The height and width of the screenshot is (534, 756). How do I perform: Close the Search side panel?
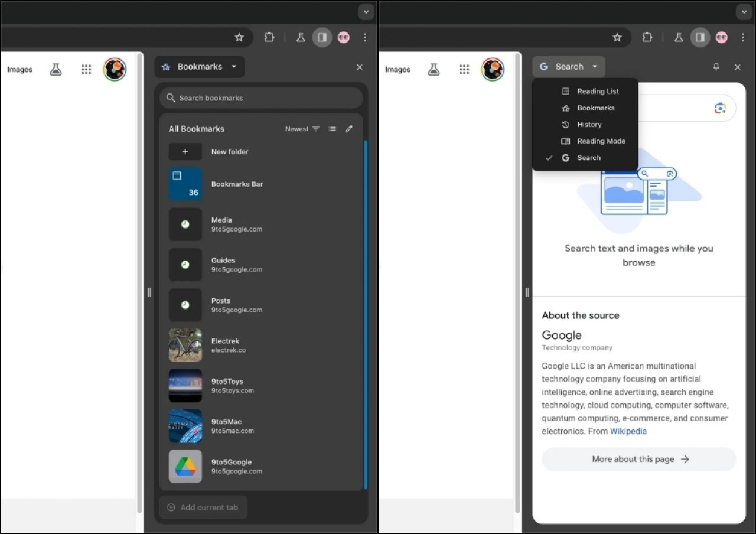(738, 67)
